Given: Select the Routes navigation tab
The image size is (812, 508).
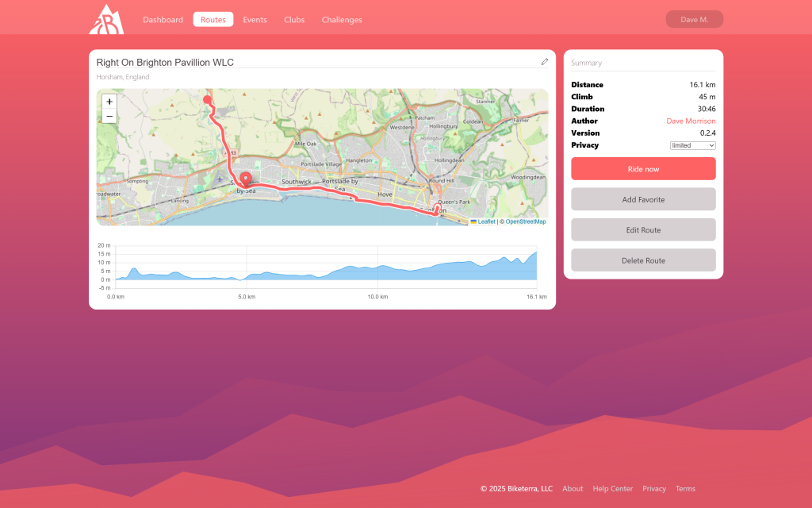Looking at the screenshot, I should pos(213,20).
